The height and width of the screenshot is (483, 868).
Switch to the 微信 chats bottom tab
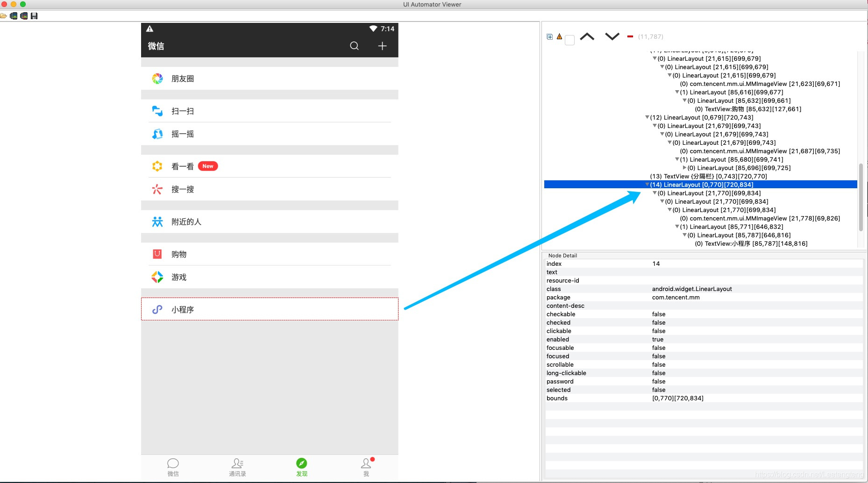coord(173,467)
